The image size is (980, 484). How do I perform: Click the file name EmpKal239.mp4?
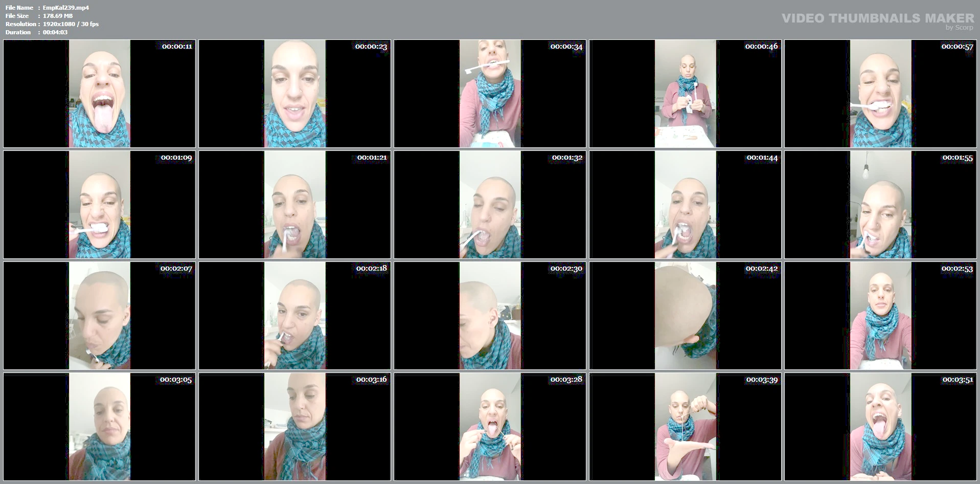(66, 8)
